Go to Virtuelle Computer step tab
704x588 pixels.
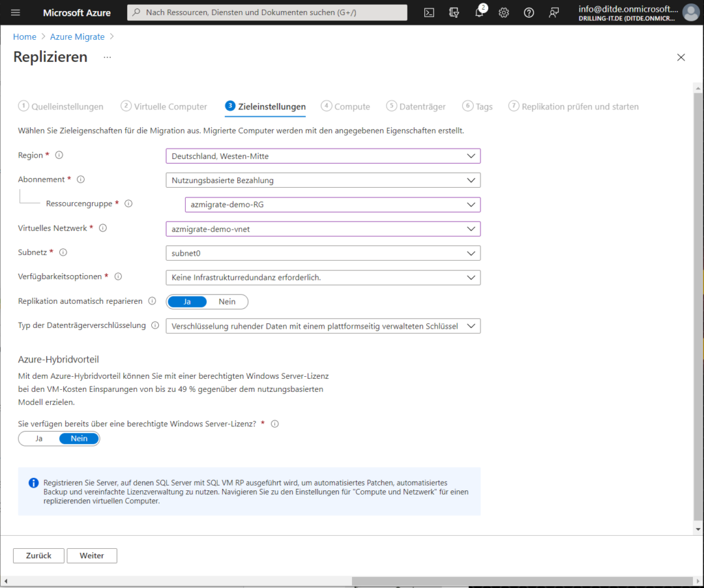(x=164, y=107)
